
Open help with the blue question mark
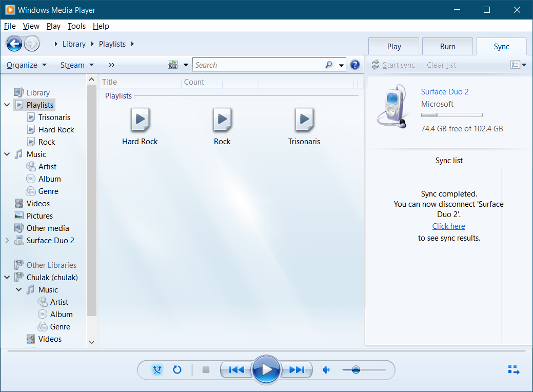click(x=355, y=65)
